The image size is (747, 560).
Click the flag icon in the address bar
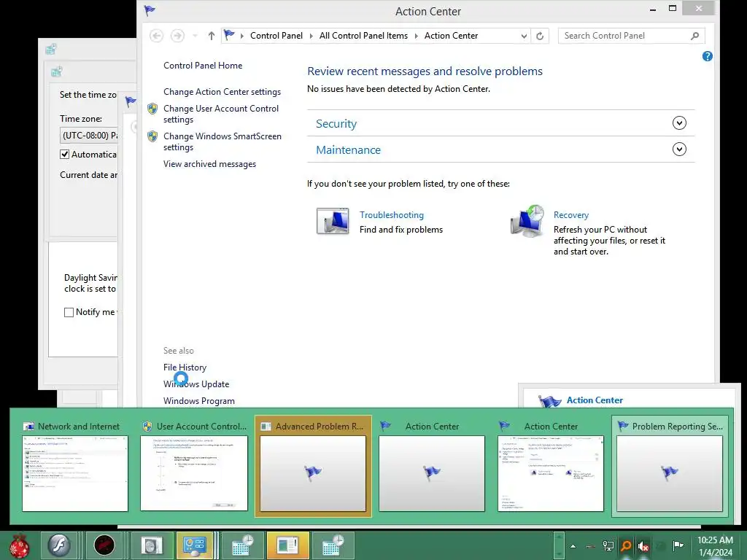click(x=229, y=35)
